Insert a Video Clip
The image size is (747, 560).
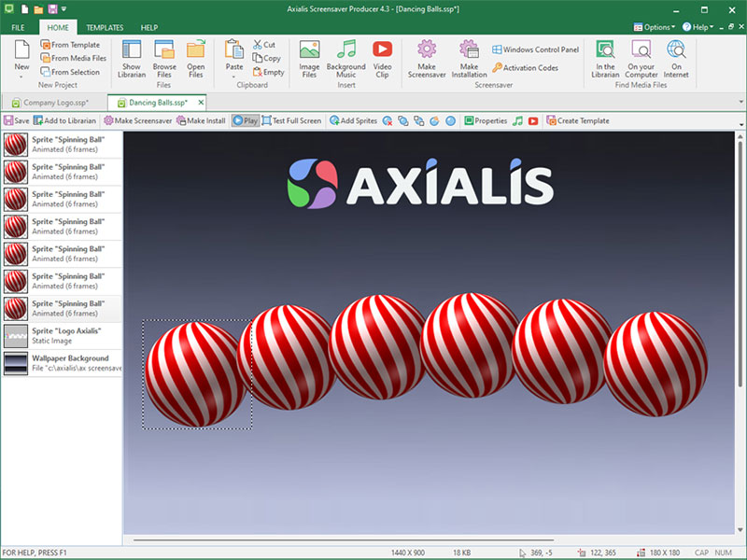point(382,58)
